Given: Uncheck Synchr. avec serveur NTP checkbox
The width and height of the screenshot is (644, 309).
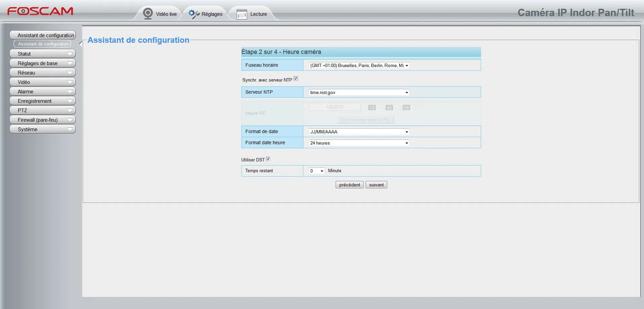Looking at the screenshot, I should point(296,79).
